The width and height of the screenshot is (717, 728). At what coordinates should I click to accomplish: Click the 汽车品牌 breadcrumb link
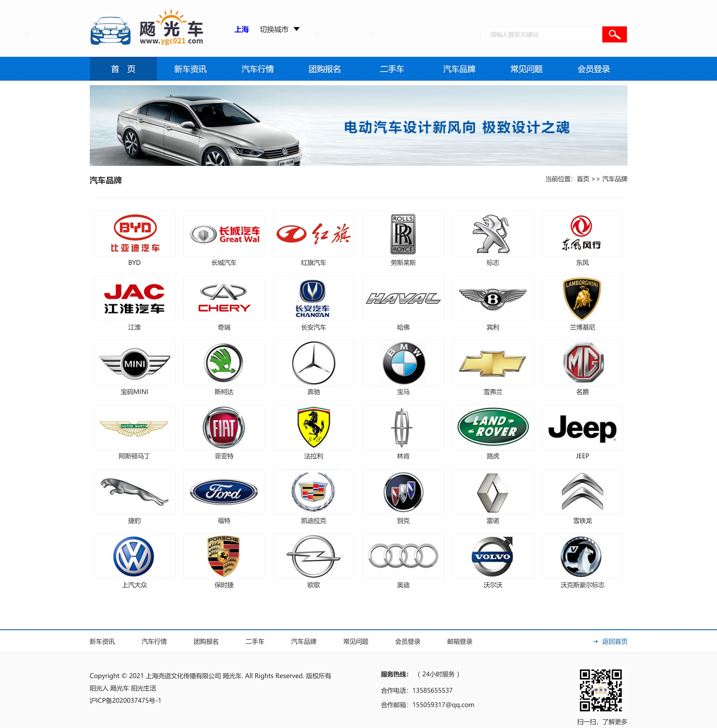click(x=615, y=179)
